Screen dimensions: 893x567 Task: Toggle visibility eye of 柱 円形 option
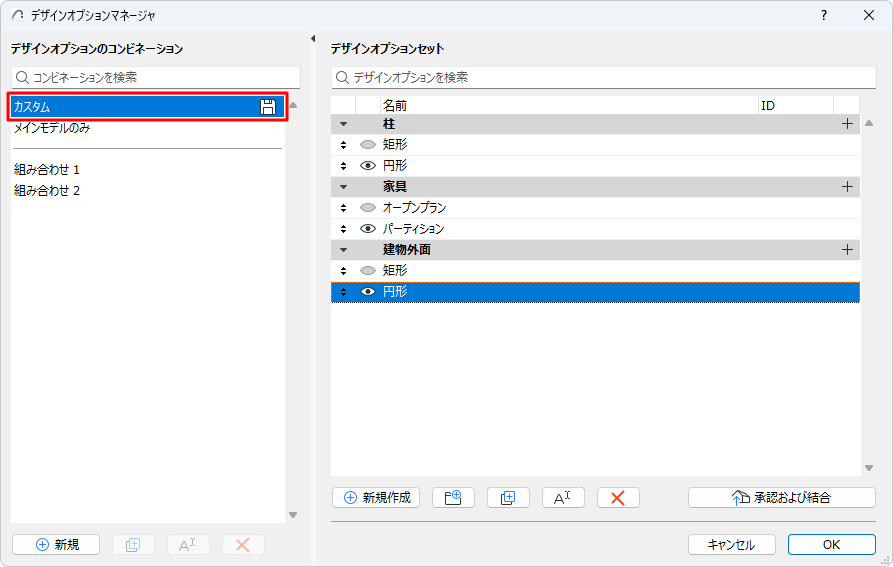(368, 166)
